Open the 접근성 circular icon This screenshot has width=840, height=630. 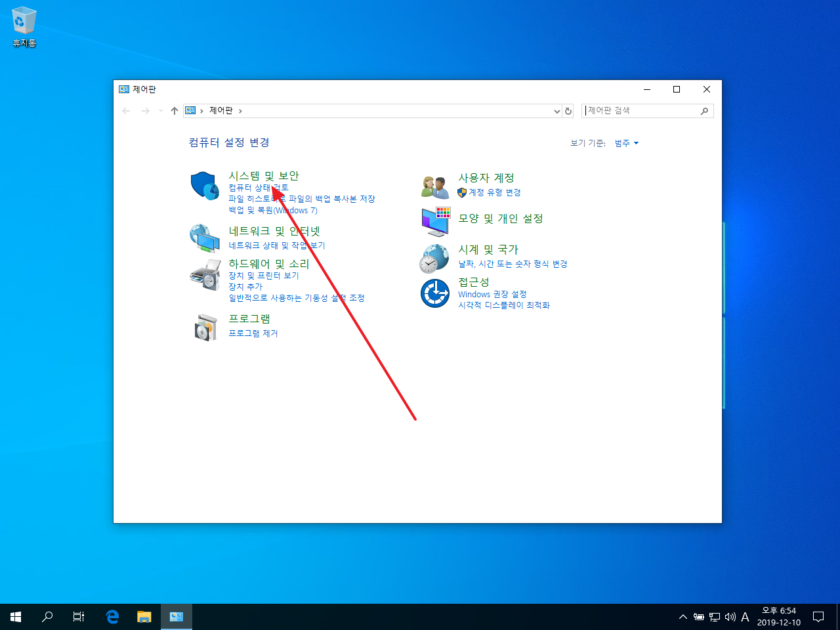pos(434,293)
